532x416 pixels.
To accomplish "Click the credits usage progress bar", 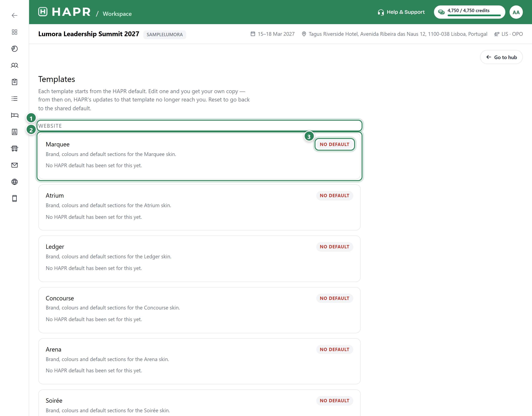I will (474, 15).
